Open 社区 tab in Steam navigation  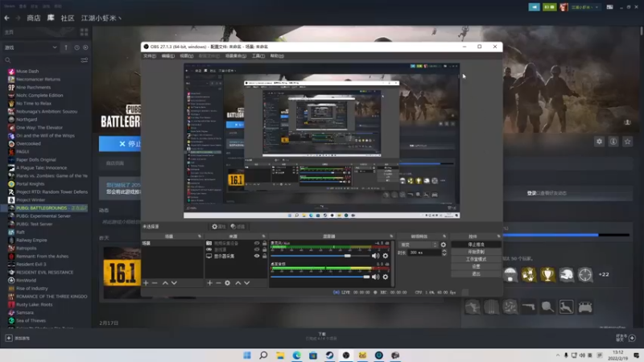point(68,18)
